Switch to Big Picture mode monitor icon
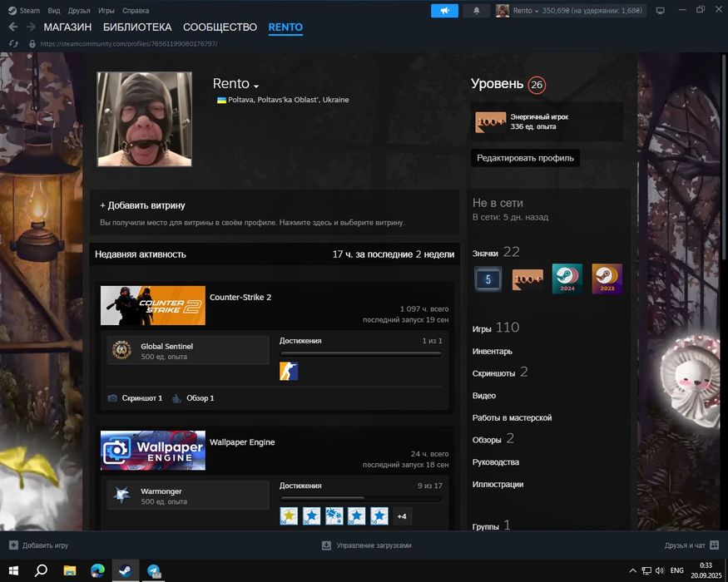 (660, 10)
